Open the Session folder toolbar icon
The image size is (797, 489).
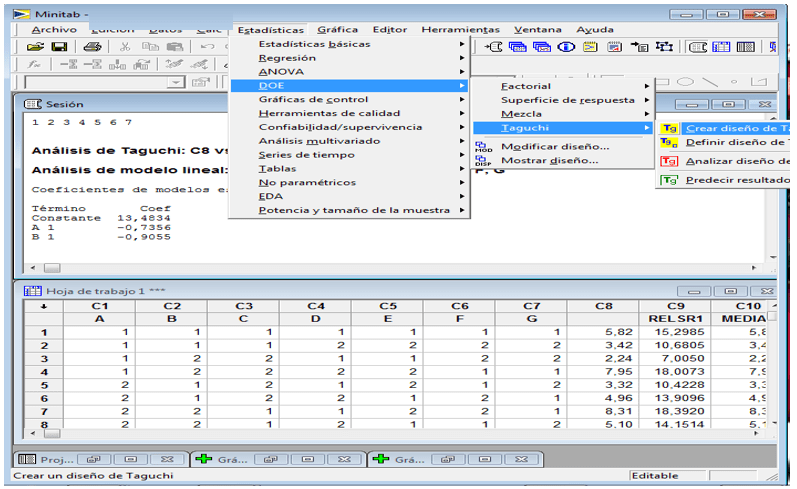click(494, 47)
